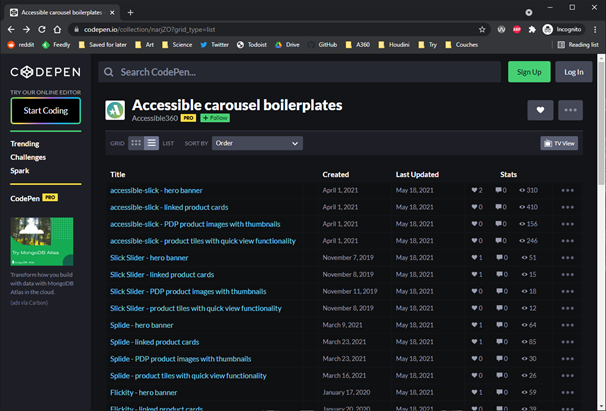Image resolution: width=606 pixels, height=411 pixels.
Task: Click the Log In button
Action: click(574, 72)
